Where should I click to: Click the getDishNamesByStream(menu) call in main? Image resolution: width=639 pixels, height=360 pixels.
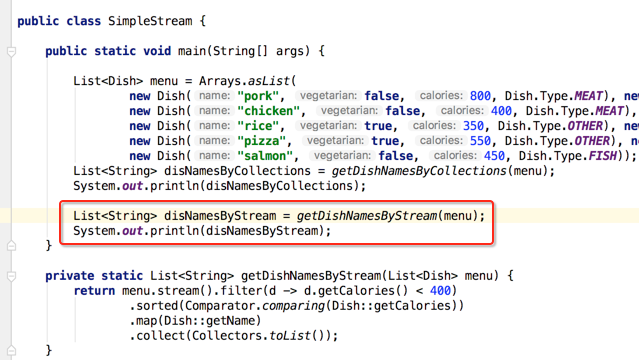[x=387, y=216]
